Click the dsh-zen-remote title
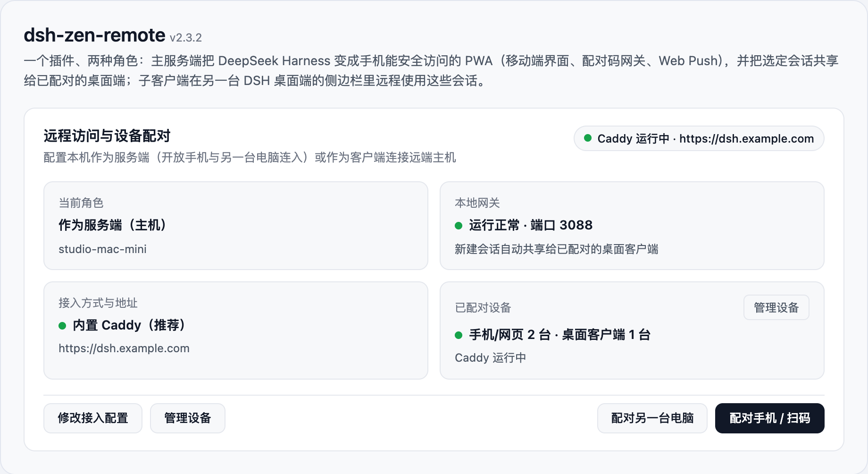The height and width of the screenshot is (474, 868). pos(94,35)
